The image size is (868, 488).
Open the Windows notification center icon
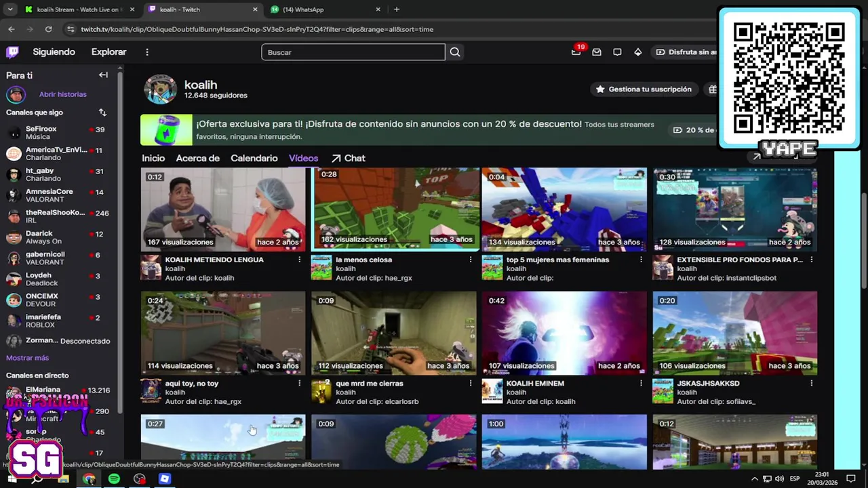pos(851,479)
